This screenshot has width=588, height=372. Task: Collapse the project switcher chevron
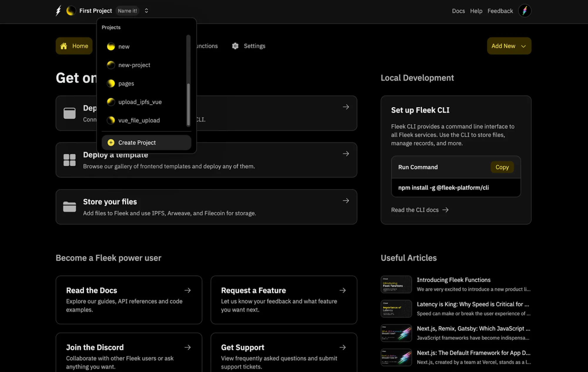click(146, 11)
